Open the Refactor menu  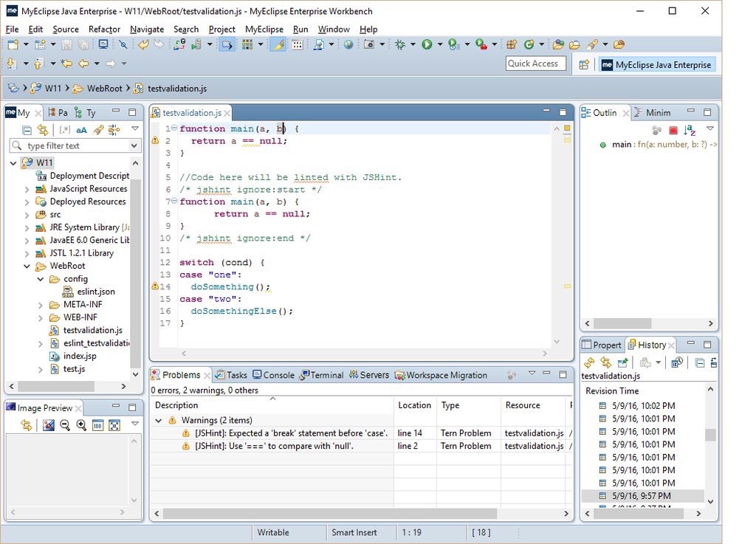[x=104, y=30]
